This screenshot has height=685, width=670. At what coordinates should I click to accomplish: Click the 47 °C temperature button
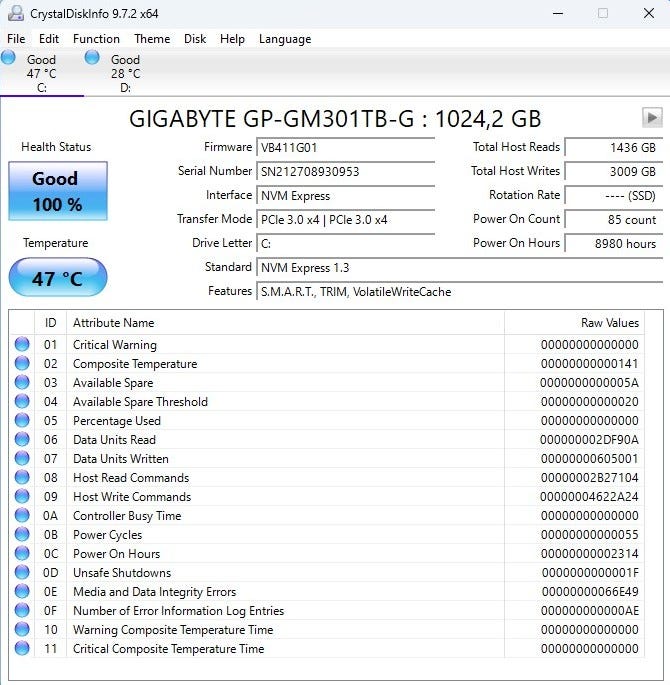pos(57,278)
